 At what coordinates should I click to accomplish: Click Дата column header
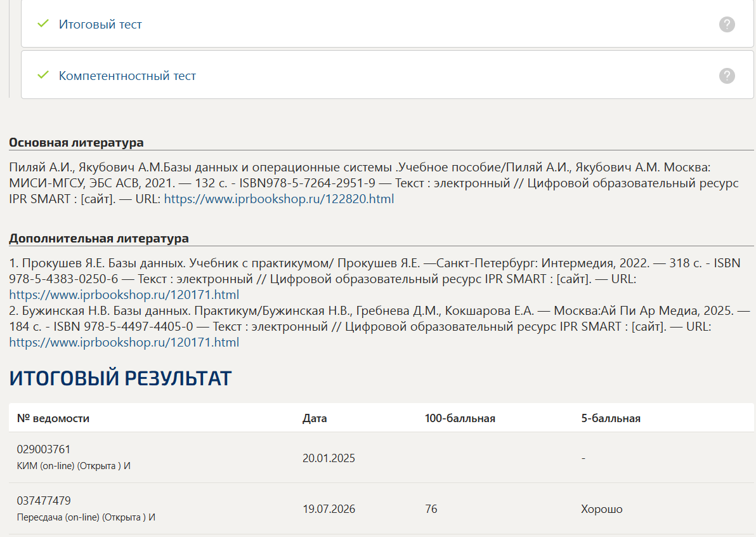[315, 418]
